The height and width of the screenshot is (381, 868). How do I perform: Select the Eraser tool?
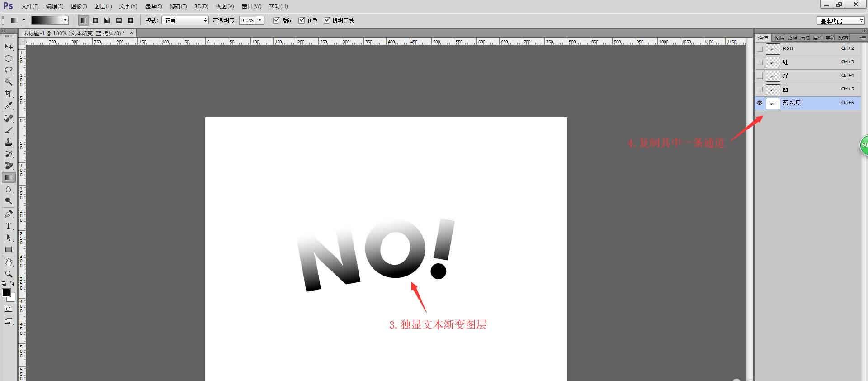click(x=9, y=166)
